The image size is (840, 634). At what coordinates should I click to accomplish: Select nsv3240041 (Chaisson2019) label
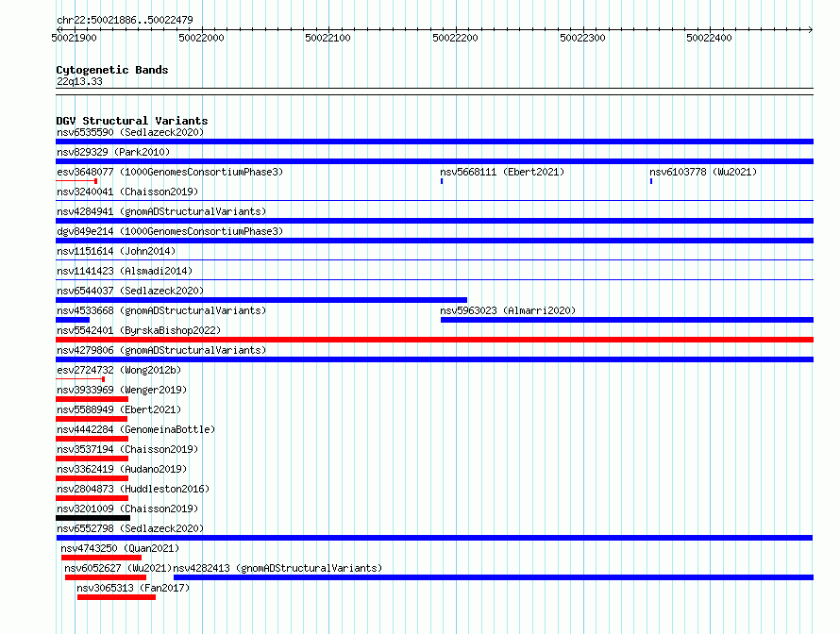pyautogui.click(x=127, y=192)
